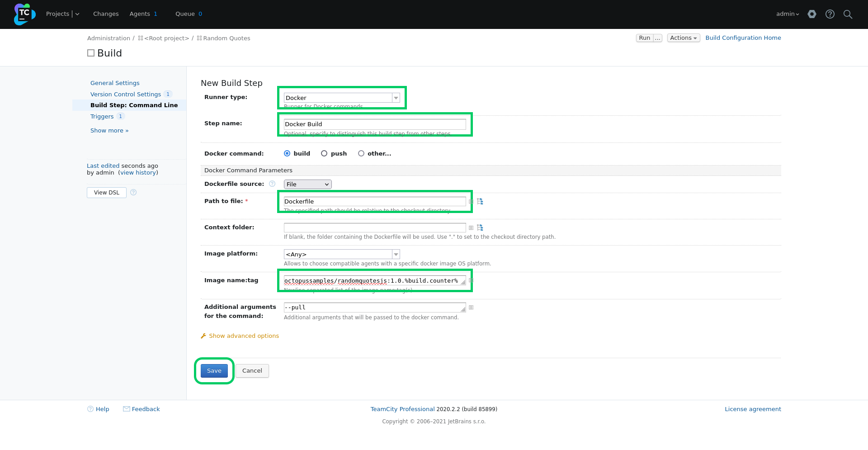This screenshot has width=868, height=450.
Task: Open the view history link
Action: (x=138, y=173)
